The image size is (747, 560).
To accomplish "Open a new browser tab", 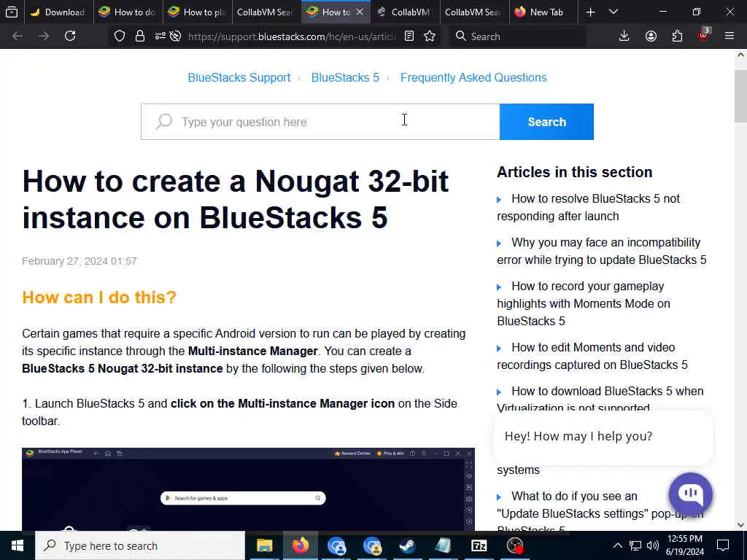I will 590,12.
